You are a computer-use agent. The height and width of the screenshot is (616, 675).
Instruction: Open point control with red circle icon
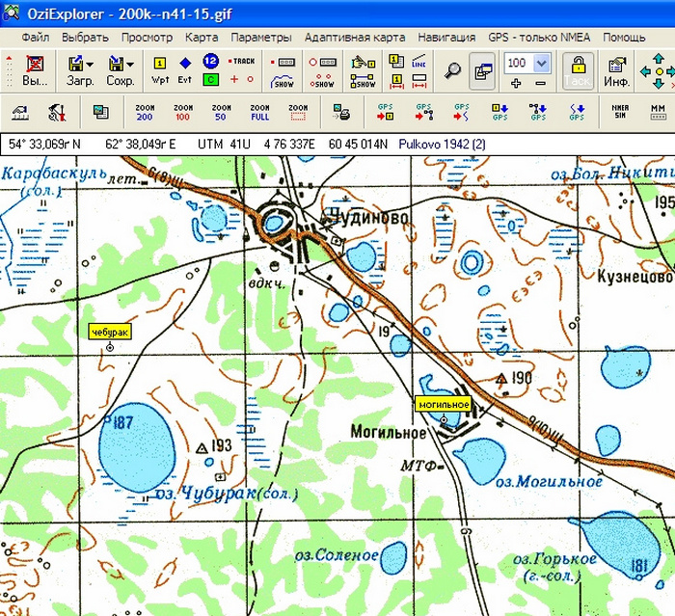pyautogui.click(x=322, y=63)
